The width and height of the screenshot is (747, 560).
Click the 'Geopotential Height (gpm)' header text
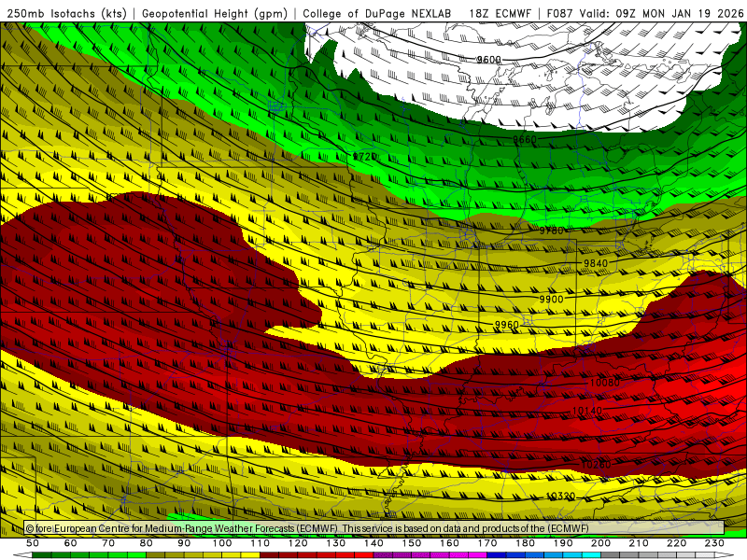(x=215, y=13)
